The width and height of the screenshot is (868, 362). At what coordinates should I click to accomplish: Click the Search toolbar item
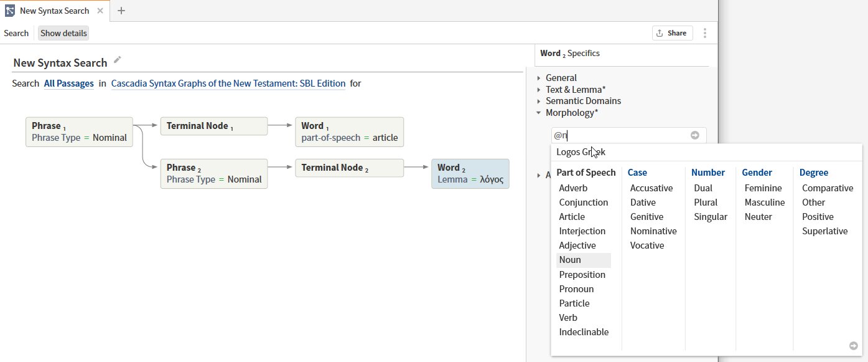coord(16,33)
